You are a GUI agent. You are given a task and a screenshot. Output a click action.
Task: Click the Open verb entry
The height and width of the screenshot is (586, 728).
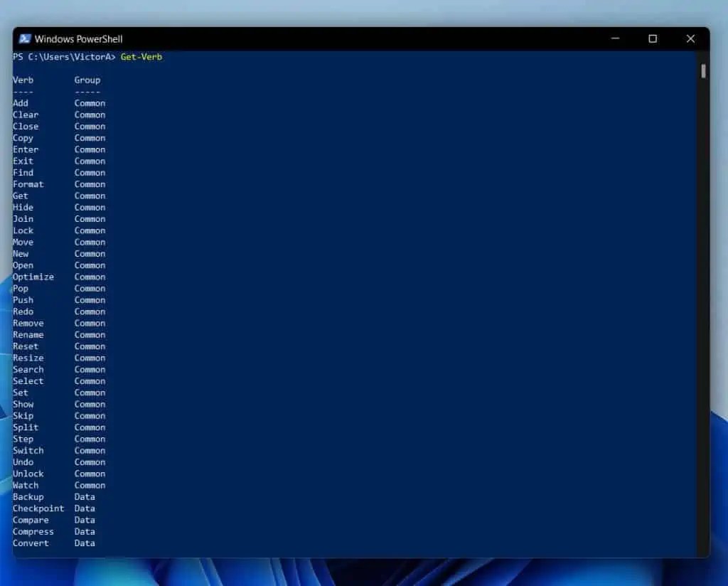click(23, 265)
